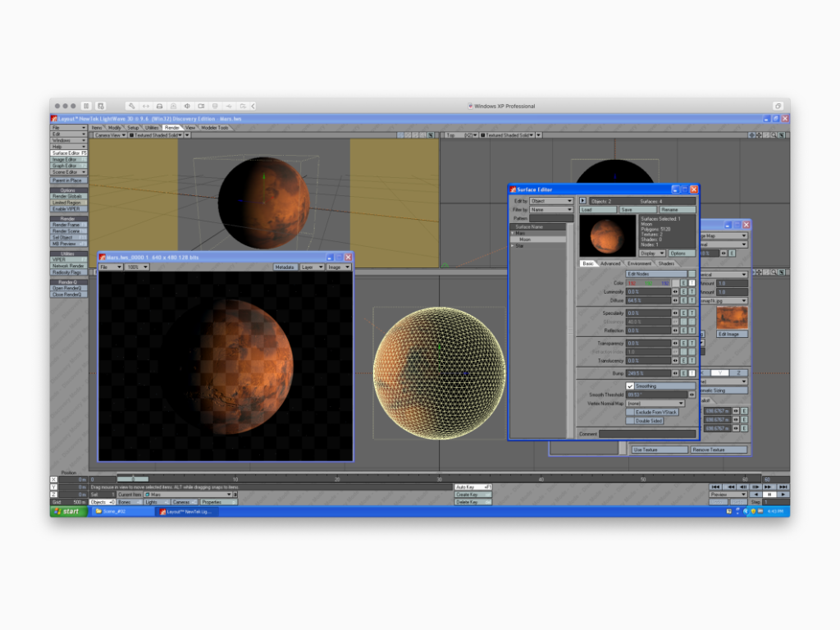
Task: Toggle Exclude From VStack checkbox
Action: (x=630, y=412)
